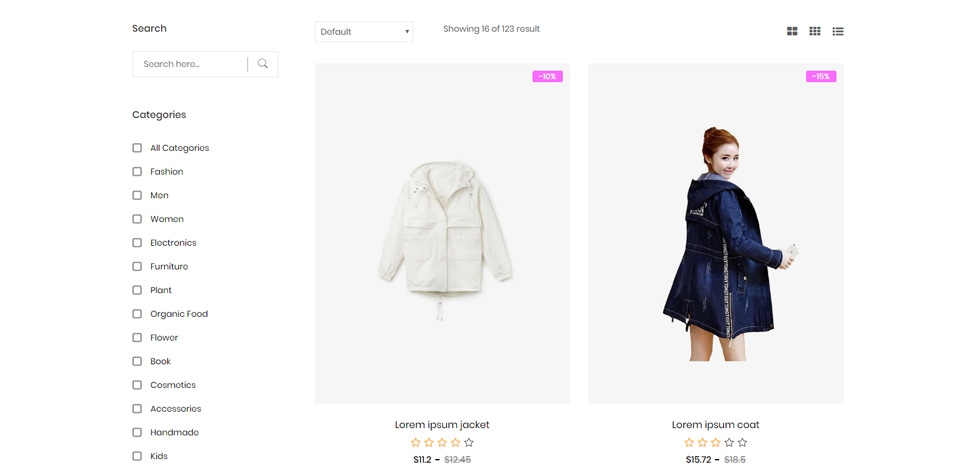Image resolution: width=980 pixels, height=471 pixels.
Task: Click the first star of Lorem ipsum coat
Action: [689, 442]
